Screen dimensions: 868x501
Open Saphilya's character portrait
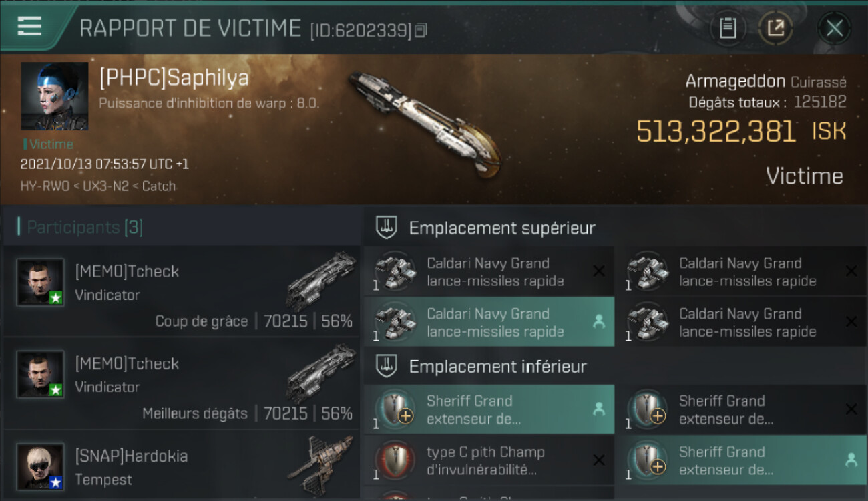click(55, 96)
